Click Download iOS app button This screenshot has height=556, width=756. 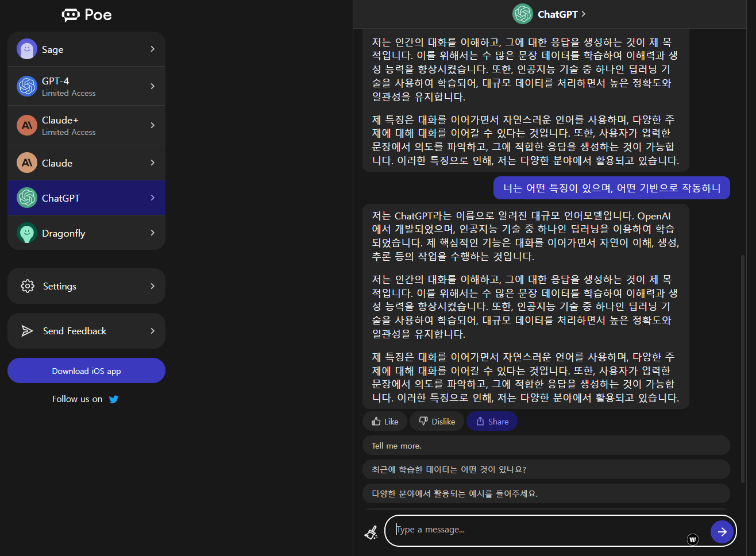point(86,370)
